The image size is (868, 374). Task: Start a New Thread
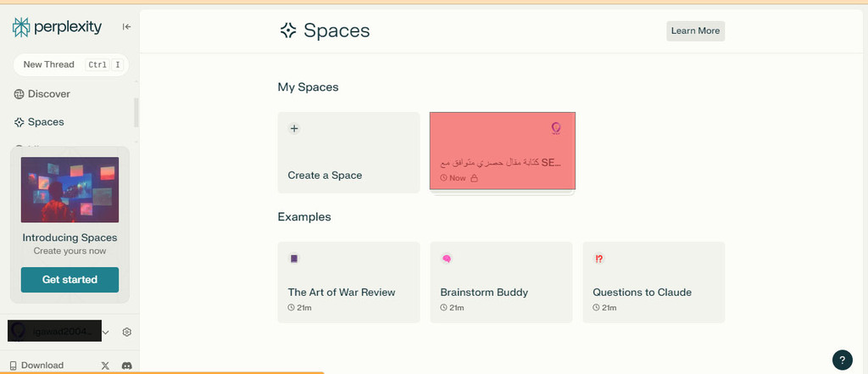coord(71,64)
